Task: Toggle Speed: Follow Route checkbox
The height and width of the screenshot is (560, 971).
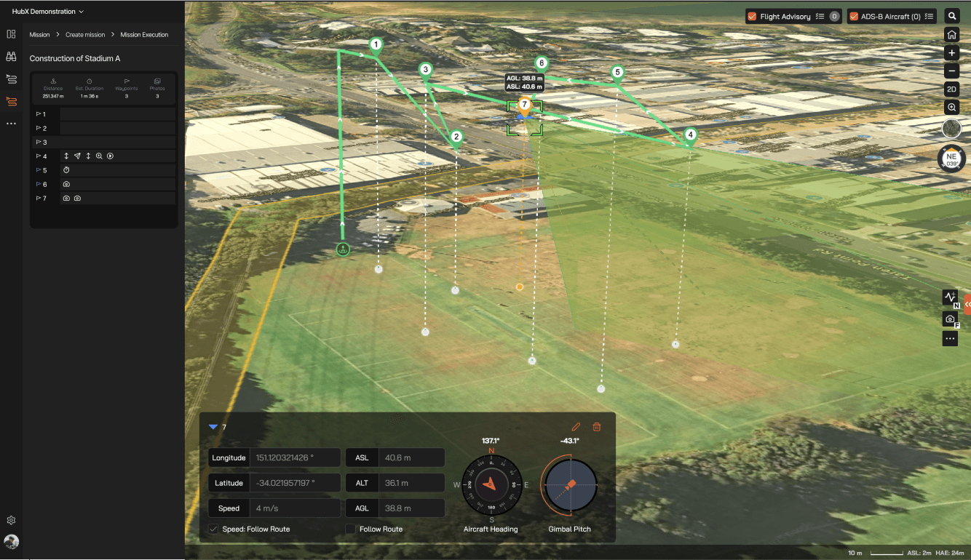Action: coord(213,529)
